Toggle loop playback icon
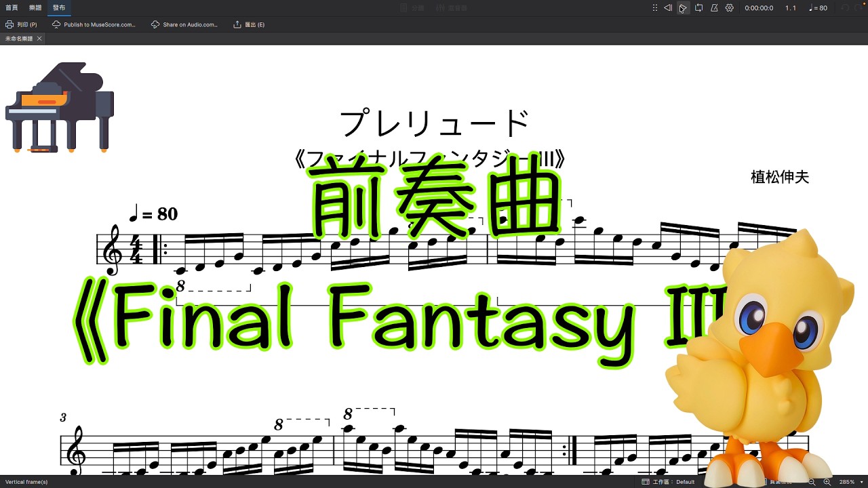The height and width of the screenshot is (488, 868). coord(698,8)
